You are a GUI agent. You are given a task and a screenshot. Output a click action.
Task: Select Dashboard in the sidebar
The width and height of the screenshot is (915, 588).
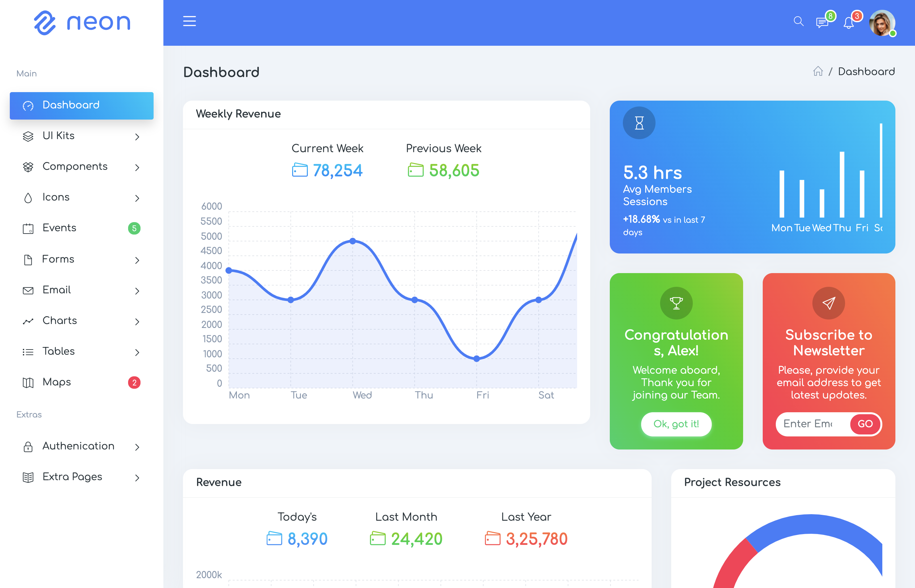click(82, 106)
